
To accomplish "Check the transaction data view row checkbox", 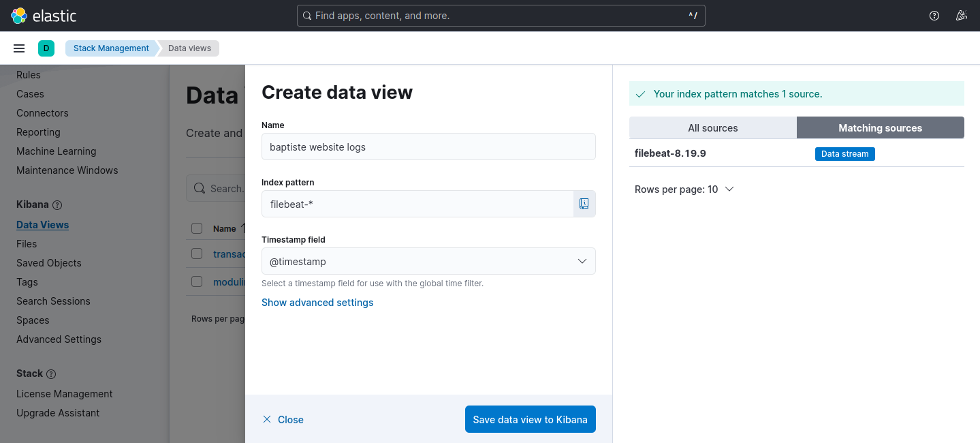I will click(x=197, y=254).
